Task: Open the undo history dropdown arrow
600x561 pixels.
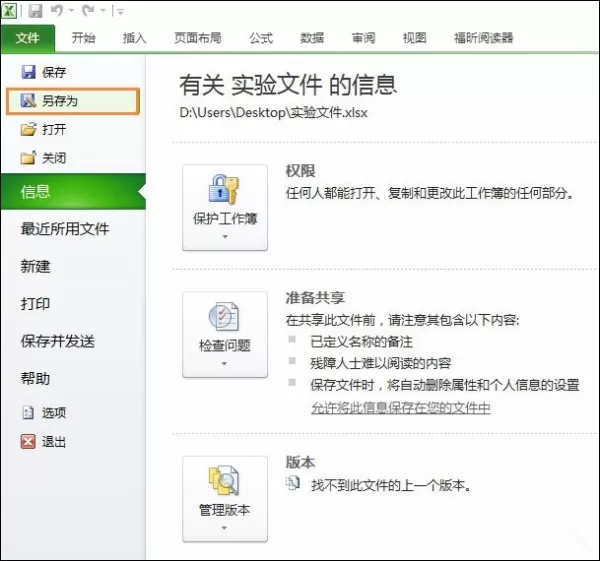Action: pyautogui.click(x=72, y=11)
